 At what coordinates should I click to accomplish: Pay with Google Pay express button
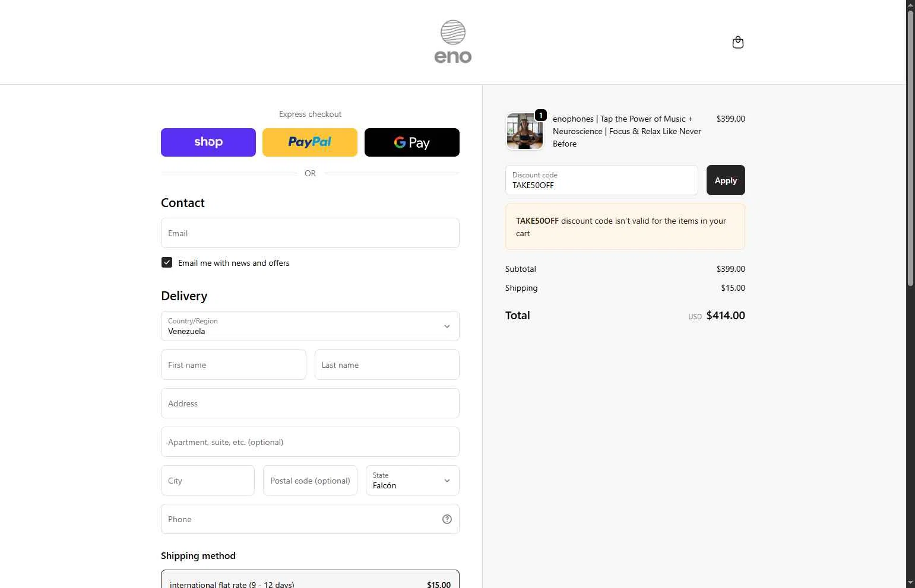click(x=412, y=142)
